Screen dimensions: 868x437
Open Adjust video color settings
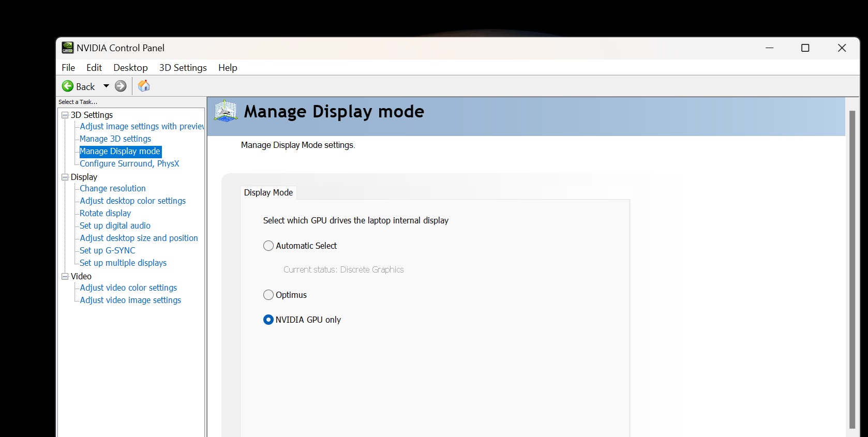point(128,288)
